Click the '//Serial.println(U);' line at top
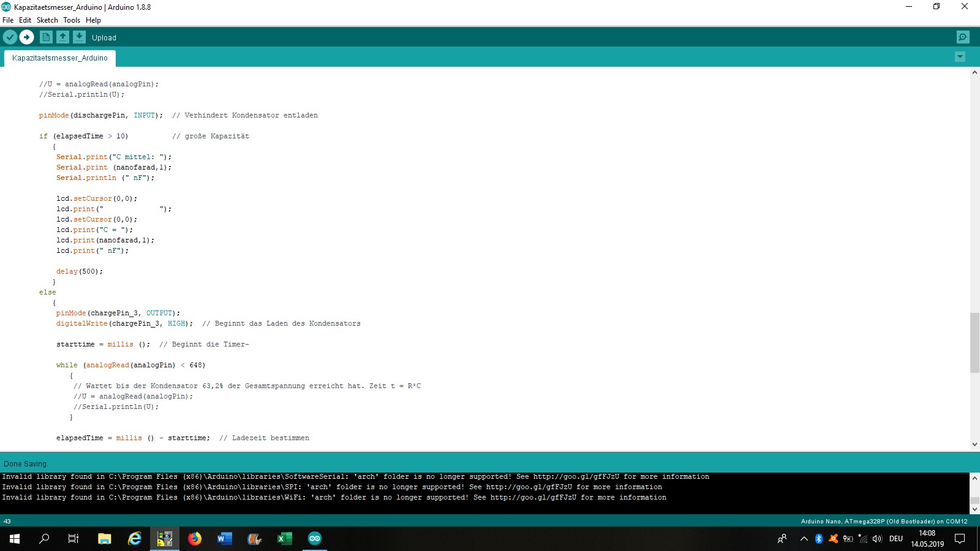Screen dimensions: 980x551 pyautogui.click(x=82, y=94)
